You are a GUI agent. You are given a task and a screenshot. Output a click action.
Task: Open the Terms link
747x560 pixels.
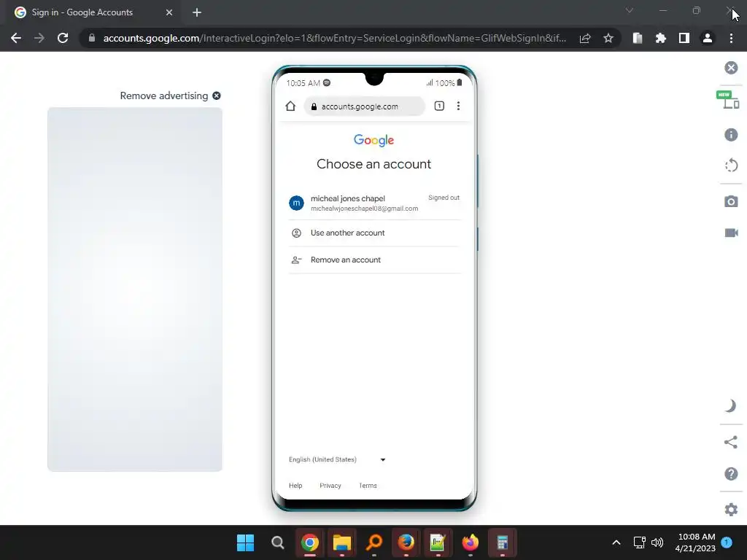coord(368,486)
